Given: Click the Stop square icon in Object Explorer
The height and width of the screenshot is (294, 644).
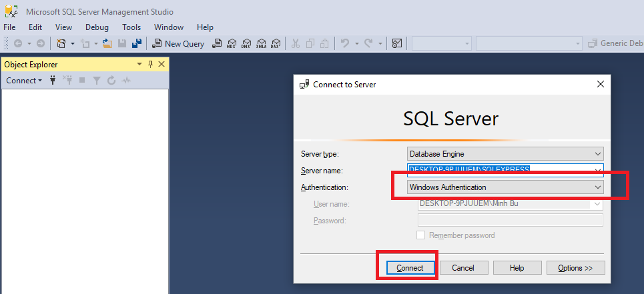Looking at the screenshot, I should [x=82, y=81].
